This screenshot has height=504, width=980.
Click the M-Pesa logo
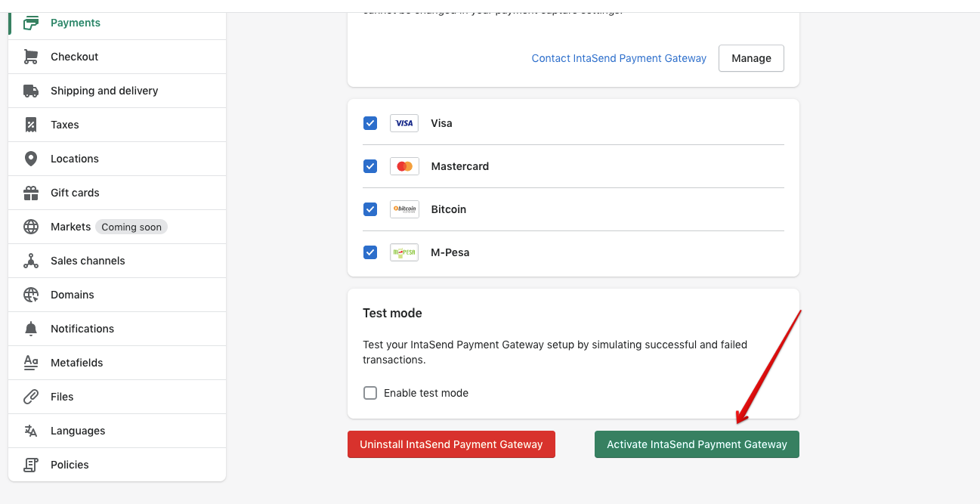pos(404,252)
